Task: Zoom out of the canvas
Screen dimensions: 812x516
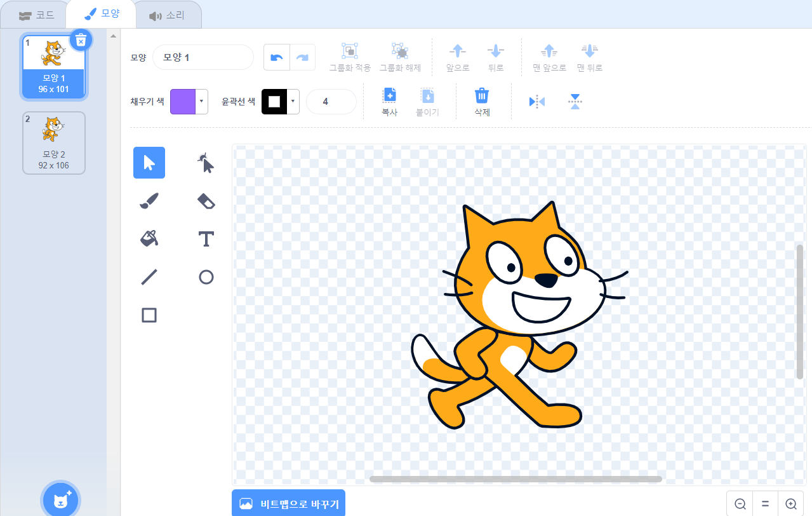Action: click(740, 504)
